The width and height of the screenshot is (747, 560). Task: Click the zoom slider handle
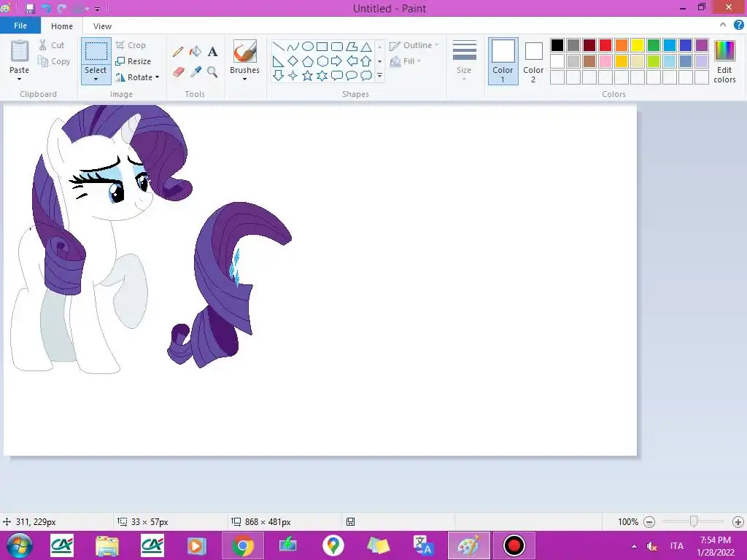tap(694, 522)
